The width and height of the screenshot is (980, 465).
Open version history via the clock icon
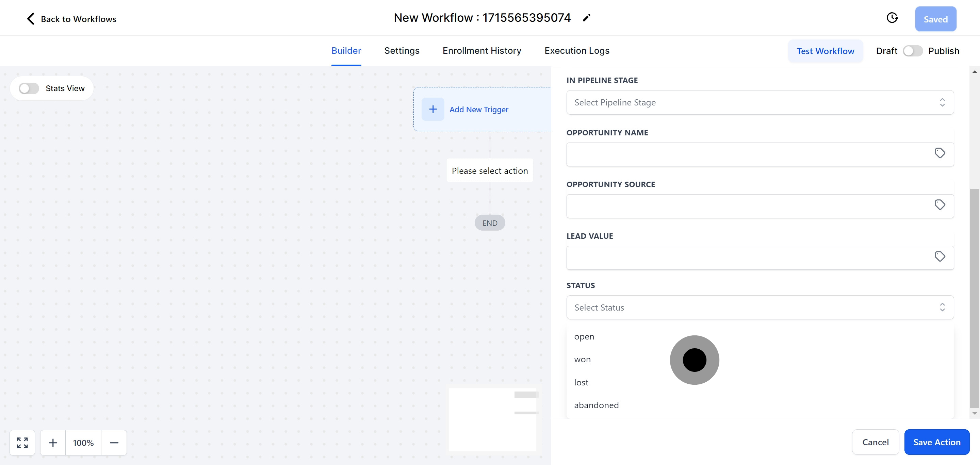893,17
